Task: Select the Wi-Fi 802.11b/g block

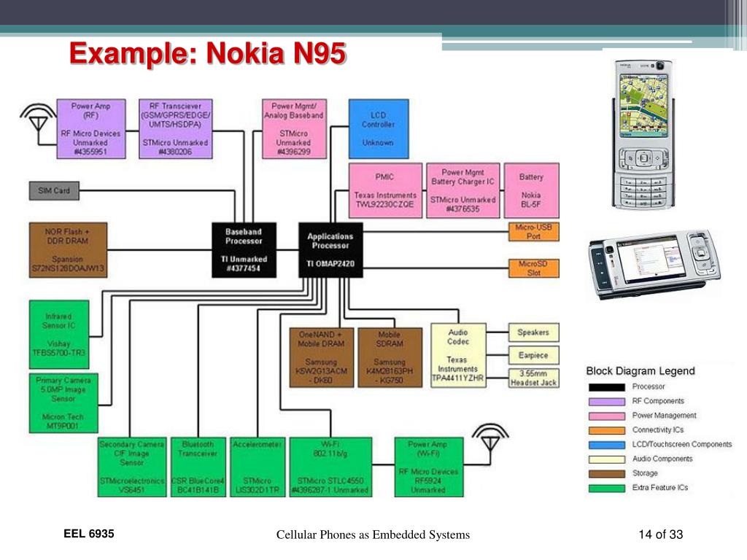Action: (x=330, y=467)
